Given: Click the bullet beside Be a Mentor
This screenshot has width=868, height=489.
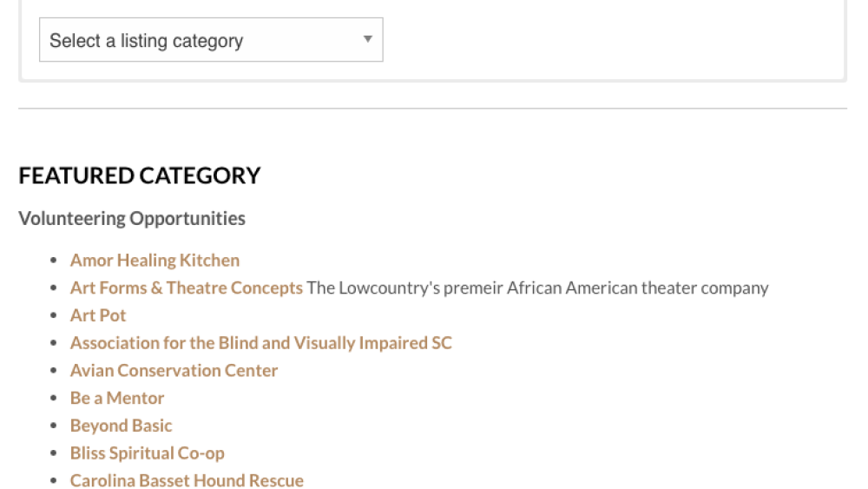Looking at the screenshot, I should [54, 399].
